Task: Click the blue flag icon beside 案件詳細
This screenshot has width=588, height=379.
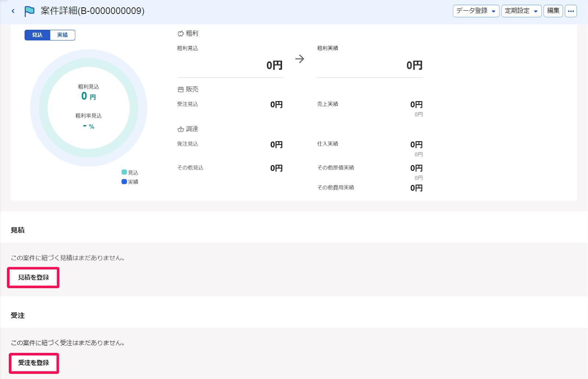Action: pos(29,11)
